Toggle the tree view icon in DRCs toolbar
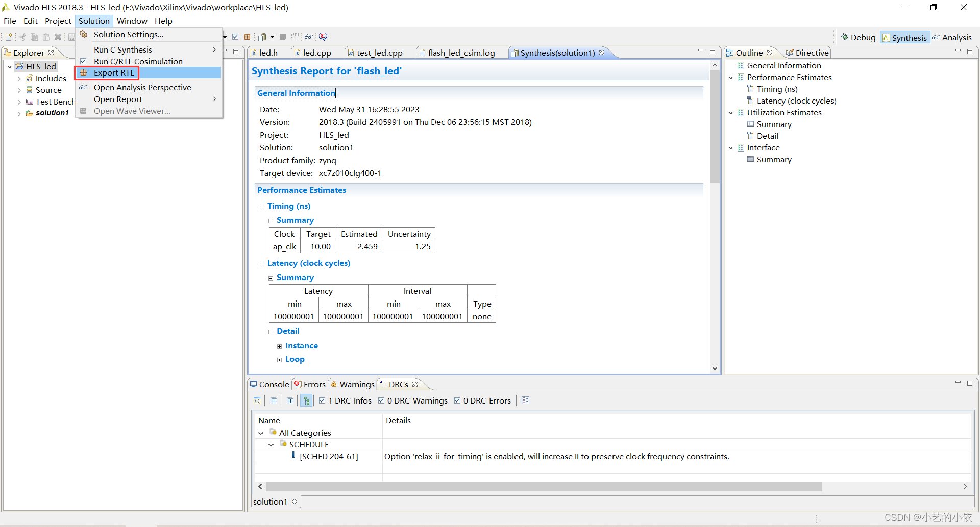Image resolution: width=980 pixels, height=527 pixels. [x=306, y=400]
